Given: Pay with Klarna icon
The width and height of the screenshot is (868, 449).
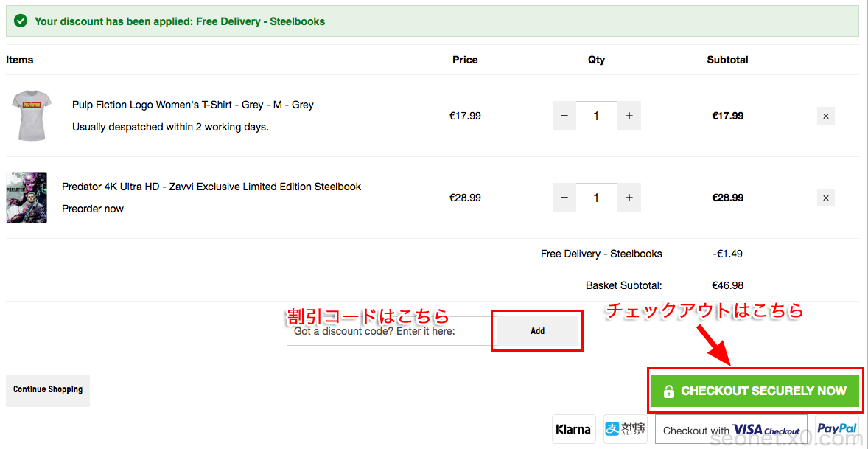Looking at the screenshot, I should (x=574, y=429).
